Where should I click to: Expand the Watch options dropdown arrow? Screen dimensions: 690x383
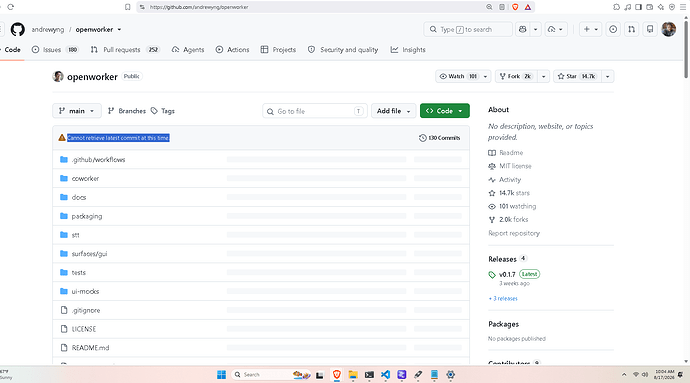pos(485,76)
